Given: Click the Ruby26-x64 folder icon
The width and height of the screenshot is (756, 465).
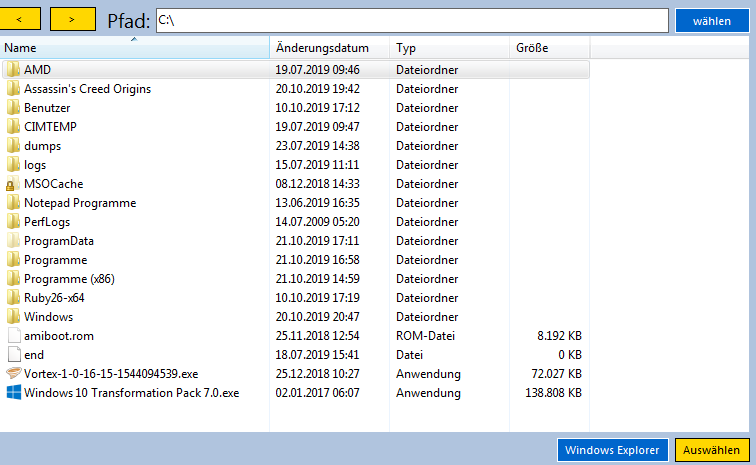Looking at the screenshot, I should click(x=13, y=298).
